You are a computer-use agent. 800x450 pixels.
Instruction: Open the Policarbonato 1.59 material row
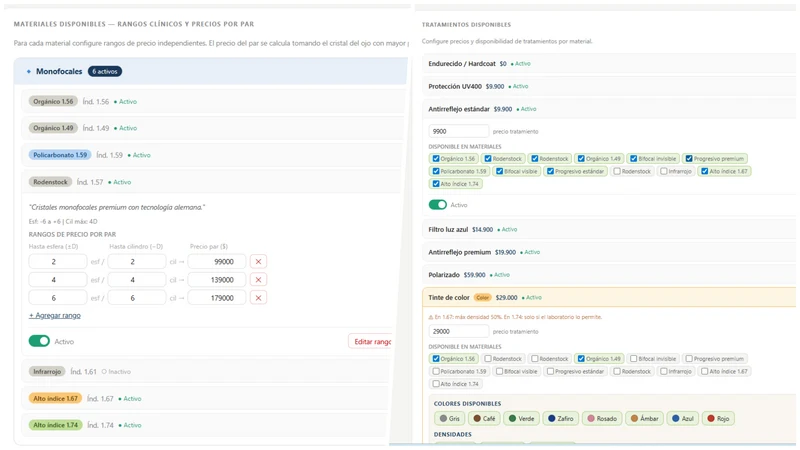point(213,155)
